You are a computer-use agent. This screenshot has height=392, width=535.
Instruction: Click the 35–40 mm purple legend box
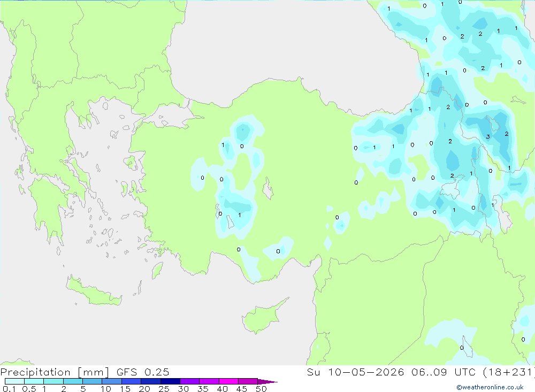tap(209, 381)
